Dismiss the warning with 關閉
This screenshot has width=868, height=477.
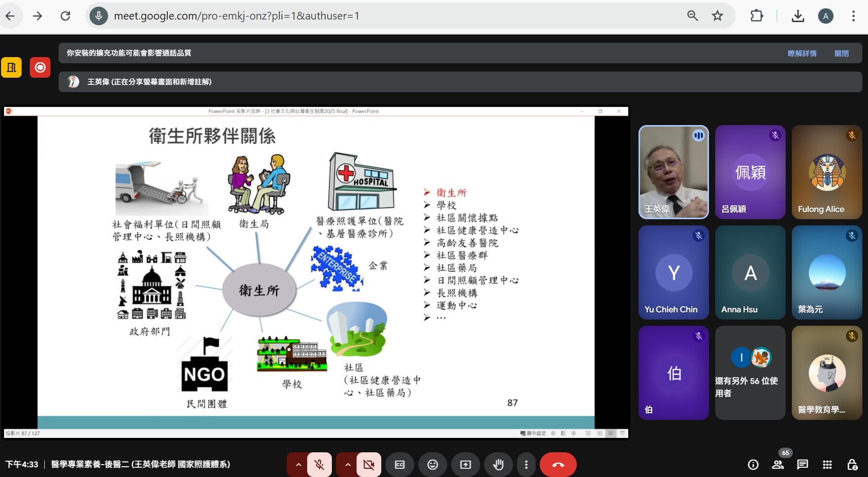click(841, 54)
